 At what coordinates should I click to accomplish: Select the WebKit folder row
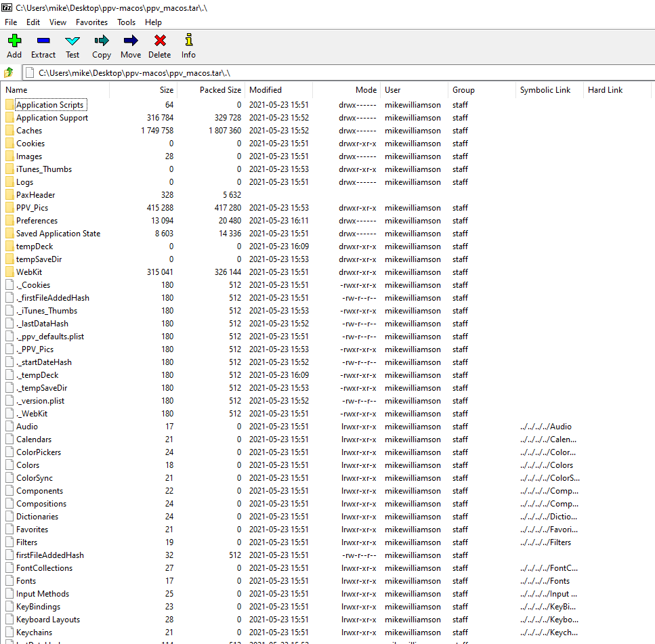[29, 272]
